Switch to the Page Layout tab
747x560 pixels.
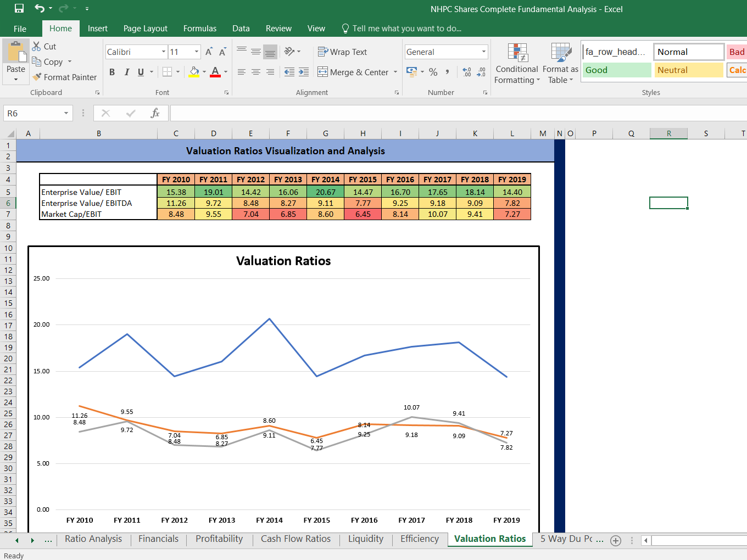(146, 29)
